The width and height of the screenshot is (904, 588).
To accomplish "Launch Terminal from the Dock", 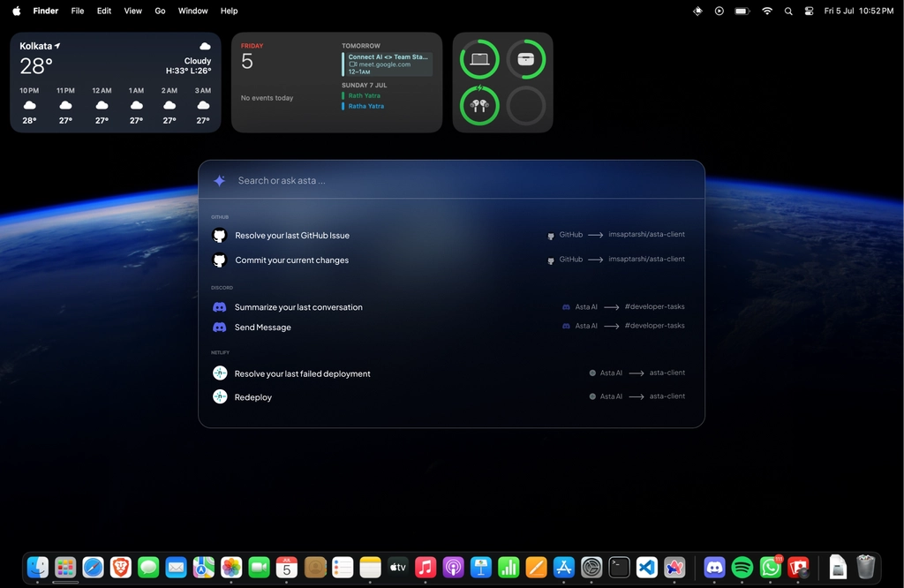I will [x=619, y=568].
